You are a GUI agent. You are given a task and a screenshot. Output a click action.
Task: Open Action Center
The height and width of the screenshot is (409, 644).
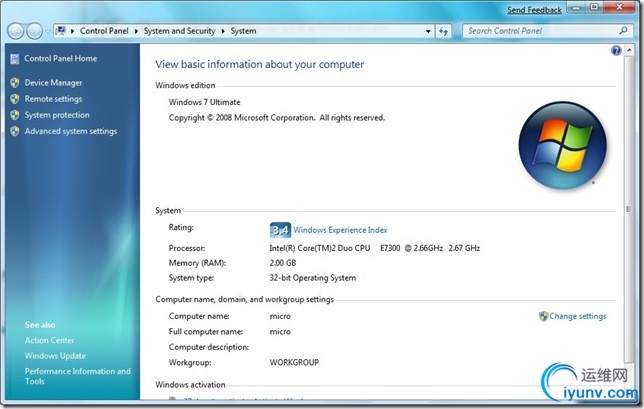[x=49, y=340]
